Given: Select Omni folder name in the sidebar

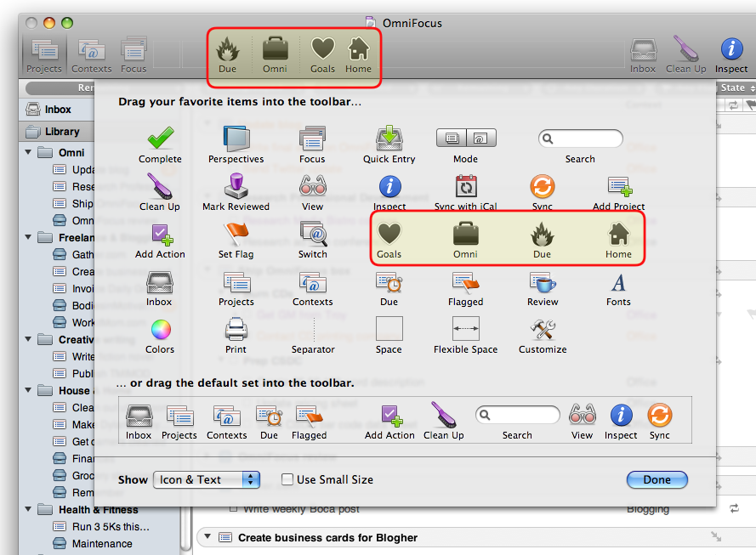Looking at the screenshot, I should pos(71,153).
